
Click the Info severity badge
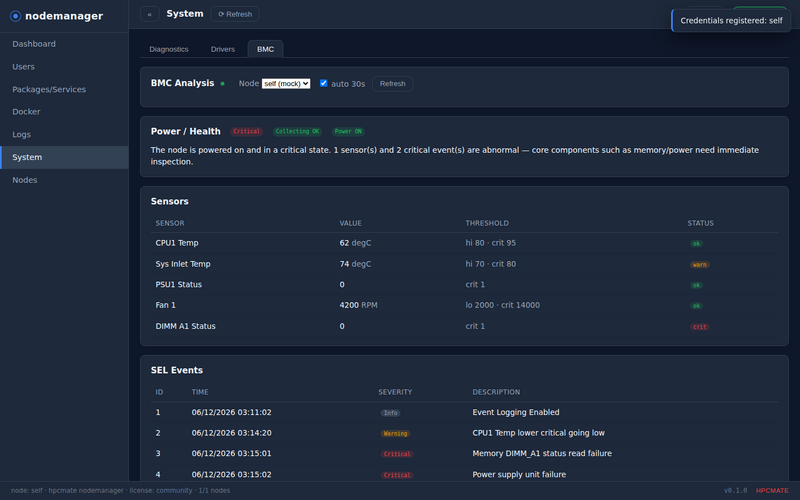coord(390,413)
